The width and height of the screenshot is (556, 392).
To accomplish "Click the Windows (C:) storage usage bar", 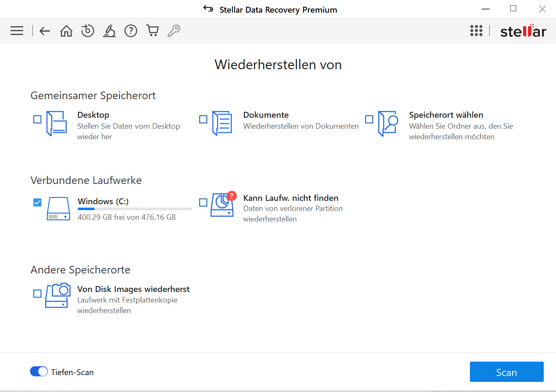I will click(134, 209).
